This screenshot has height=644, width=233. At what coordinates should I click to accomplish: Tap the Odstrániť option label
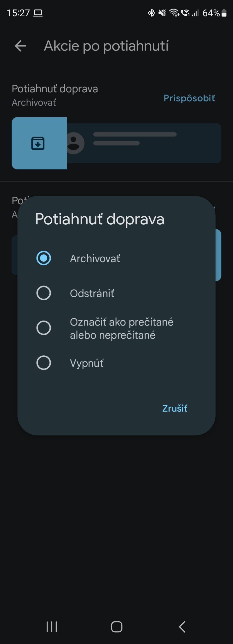point(92,293)
